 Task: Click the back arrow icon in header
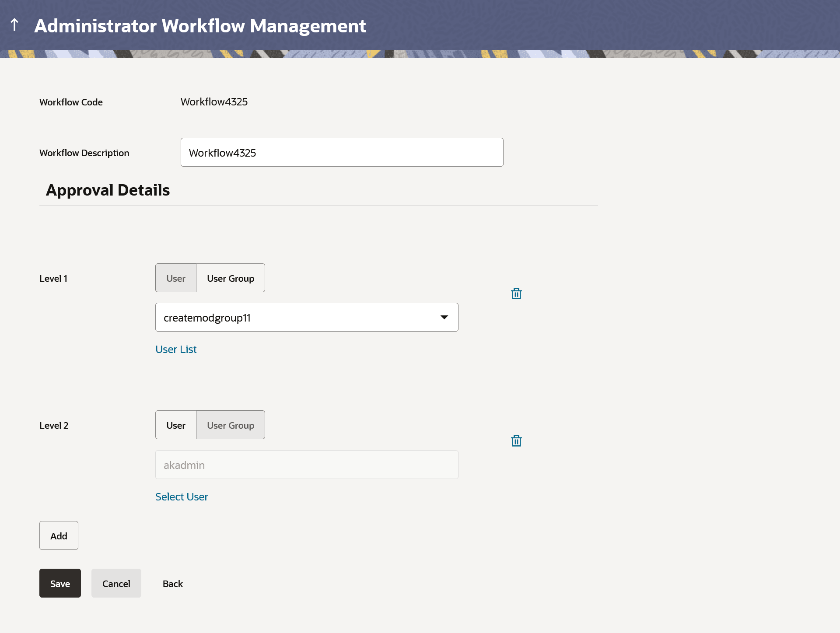[x=14, y=25]
